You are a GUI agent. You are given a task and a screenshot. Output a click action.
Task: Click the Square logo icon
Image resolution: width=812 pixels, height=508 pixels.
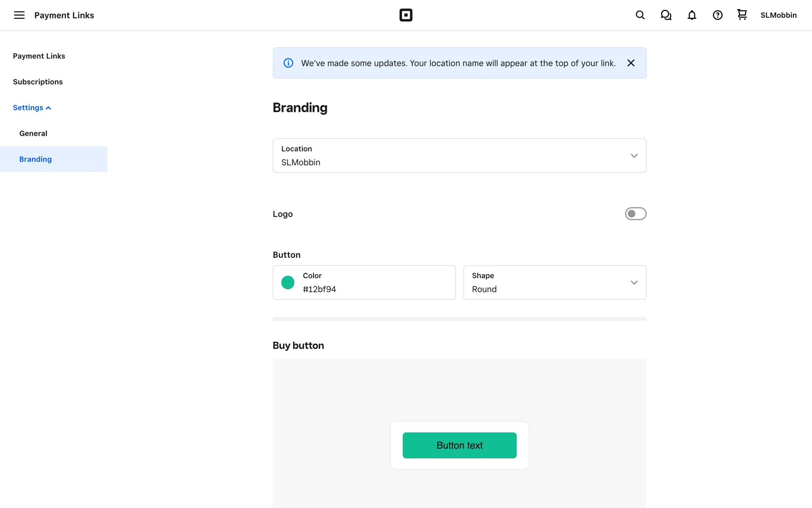tap(406, 15)
